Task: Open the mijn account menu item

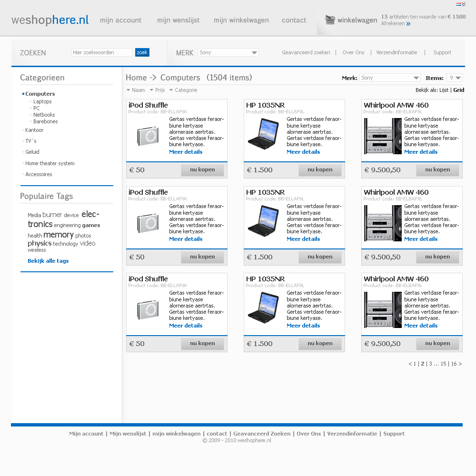Action: 120,20
